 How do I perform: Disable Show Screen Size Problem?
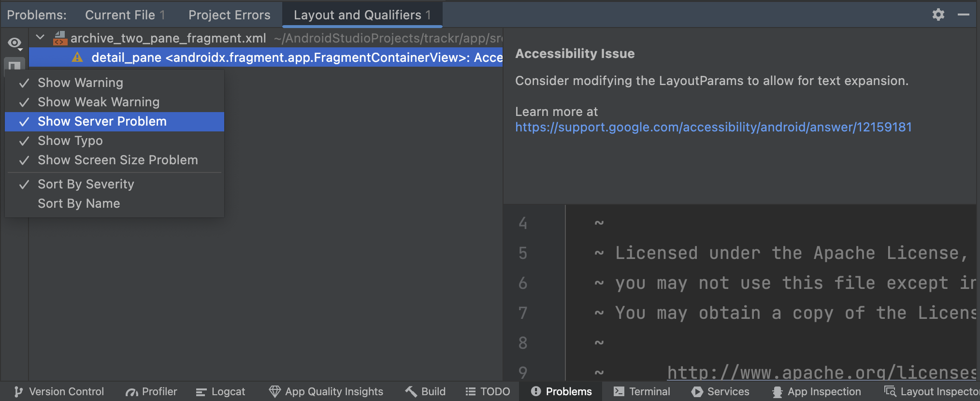point(117,160)
